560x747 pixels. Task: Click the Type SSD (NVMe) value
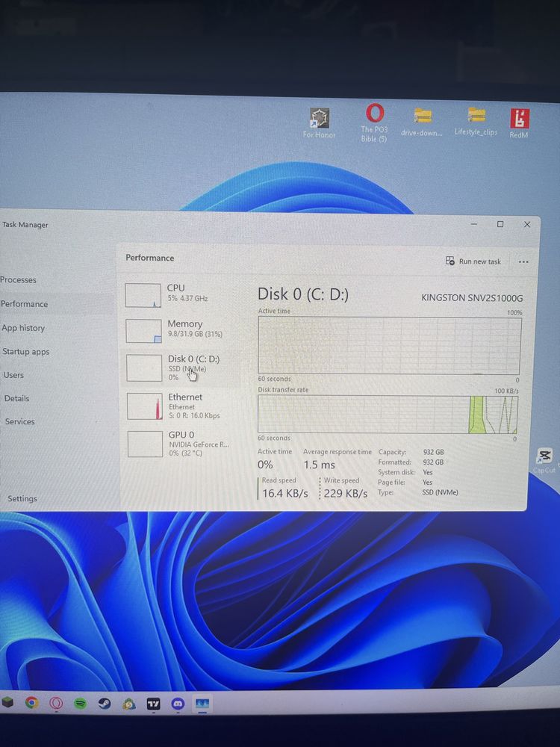[x=440, y=492]
